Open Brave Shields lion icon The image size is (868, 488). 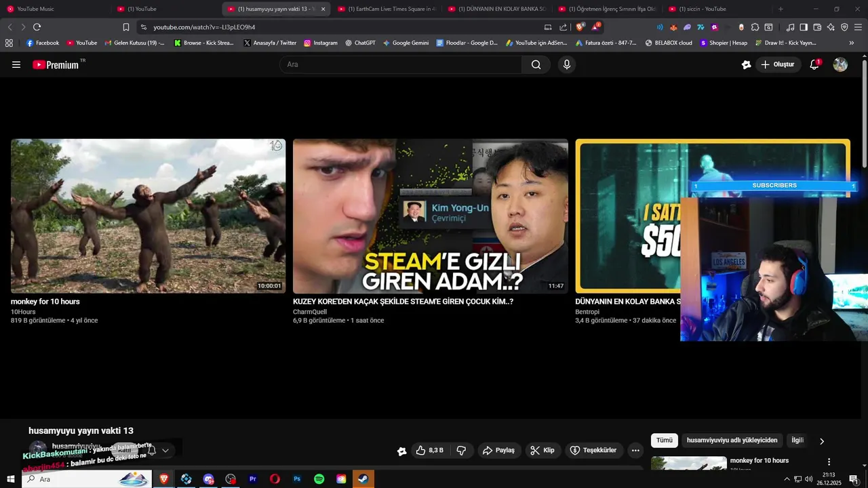(x=580, y=27)
